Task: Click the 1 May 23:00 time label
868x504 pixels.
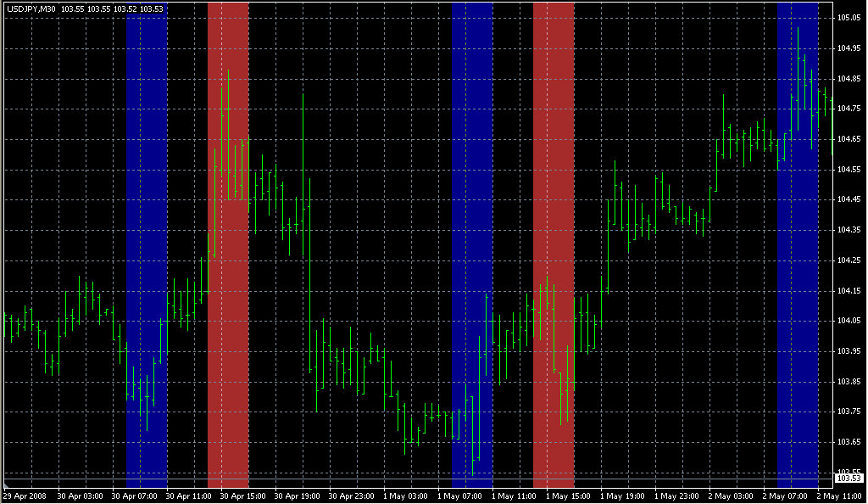Action: pyautogui.click(x=676, y=496)
